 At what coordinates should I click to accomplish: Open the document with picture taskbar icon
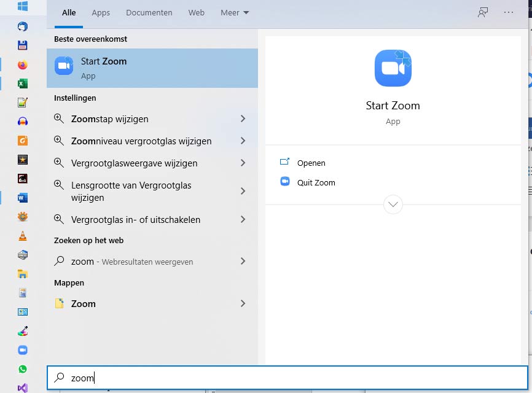[23, 293]
